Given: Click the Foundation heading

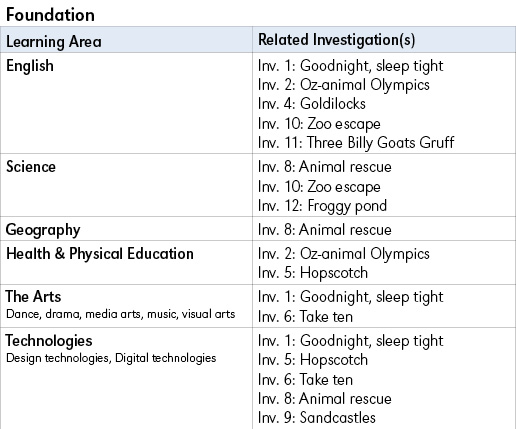Looking at the screenshot, I should click(x=50, y=15).
